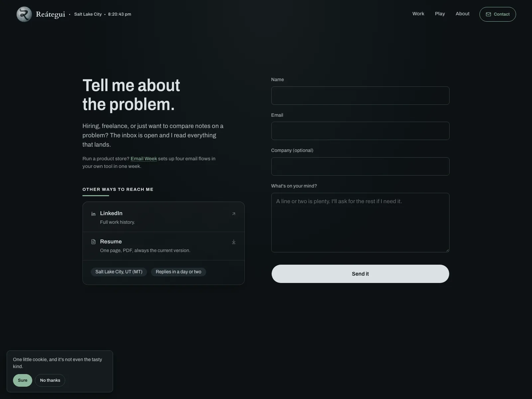Click the round R logo avatar
Viewport: 532px width, 399px height.
(24, 14)
